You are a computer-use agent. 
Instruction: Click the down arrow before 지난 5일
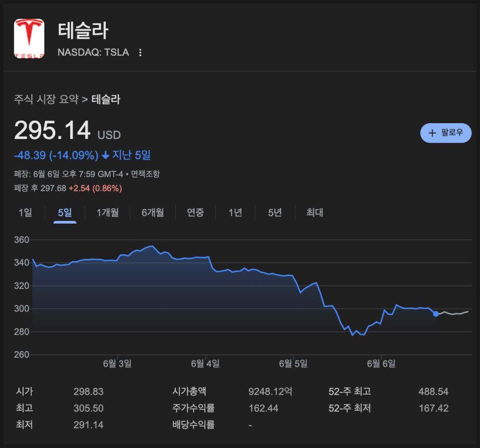(106, 155)
